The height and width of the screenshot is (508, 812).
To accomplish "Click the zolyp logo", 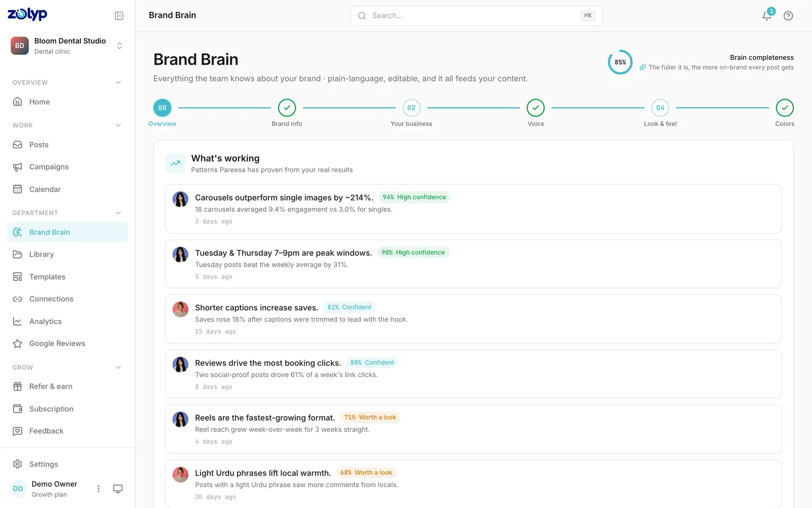I will [27, 14].
